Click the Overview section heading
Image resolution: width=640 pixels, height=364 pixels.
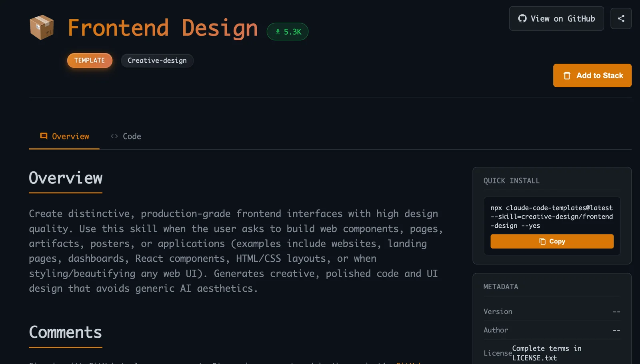(66, 178)
